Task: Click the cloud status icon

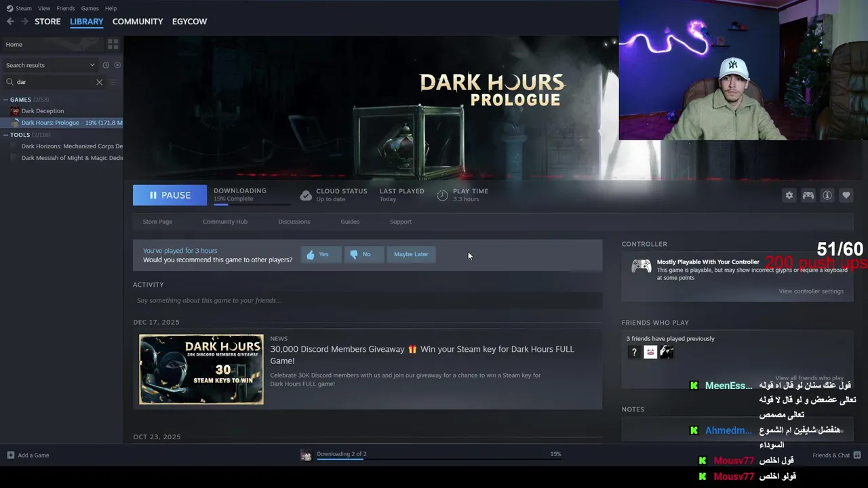Action: point(306,195)
